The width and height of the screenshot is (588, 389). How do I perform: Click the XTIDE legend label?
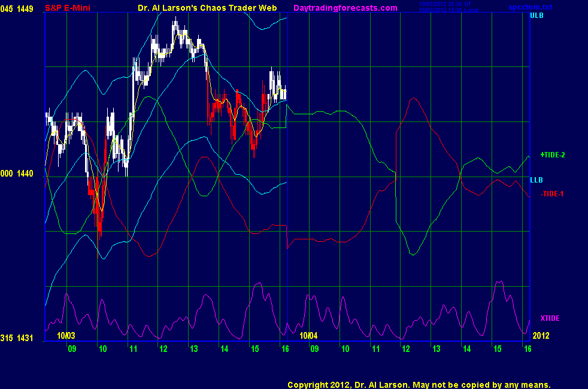tap(550, 318)
